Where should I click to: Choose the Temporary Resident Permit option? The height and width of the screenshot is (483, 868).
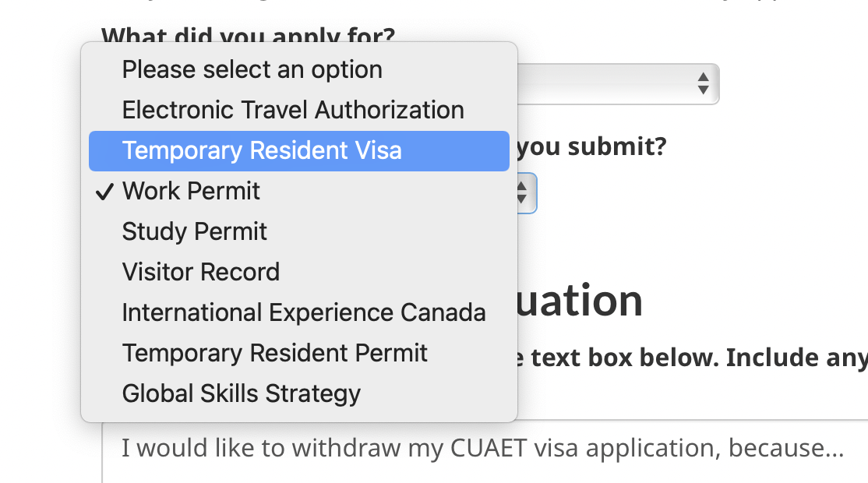click(x=274, y=353)
